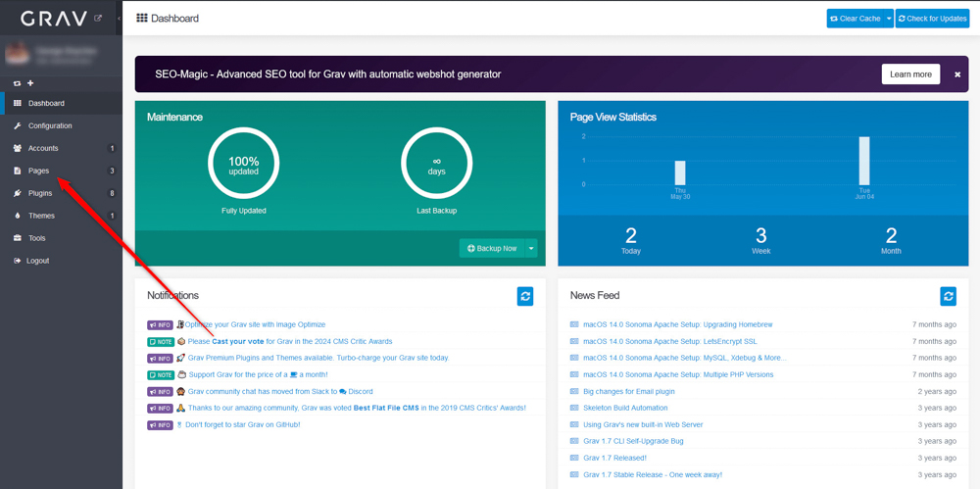Expand the Backup Now dropdown arrow
Viewport: 980px width, 489px height.
click(531, 248)
